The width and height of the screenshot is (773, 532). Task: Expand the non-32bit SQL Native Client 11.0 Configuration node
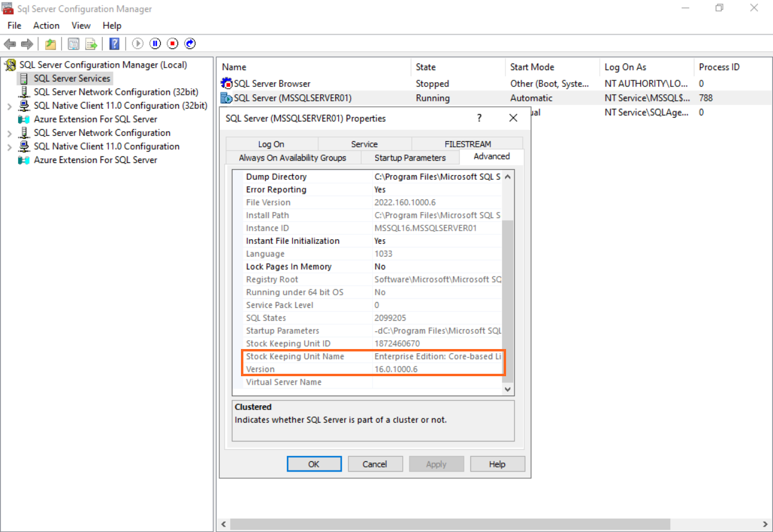9,147
